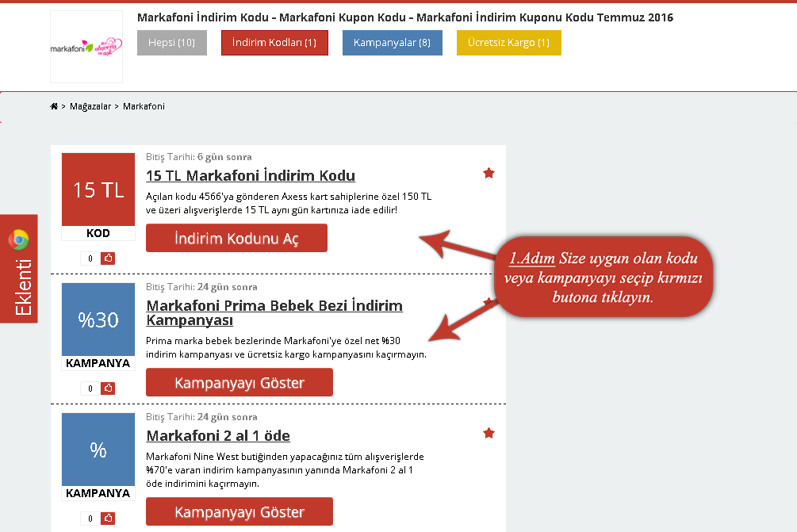Click Markafoni in breadcrumb
This screenshot has height=532, width=797.
pos(144,106)
